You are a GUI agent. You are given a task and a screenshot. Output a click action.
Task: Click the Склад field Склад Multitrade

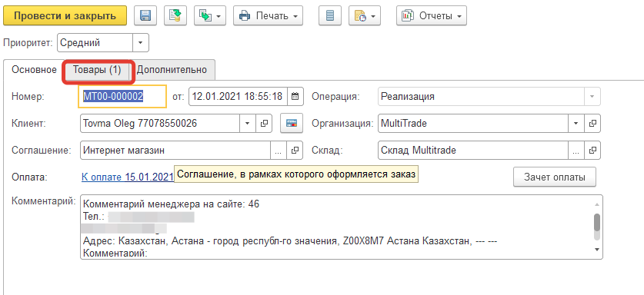(473, 150)
